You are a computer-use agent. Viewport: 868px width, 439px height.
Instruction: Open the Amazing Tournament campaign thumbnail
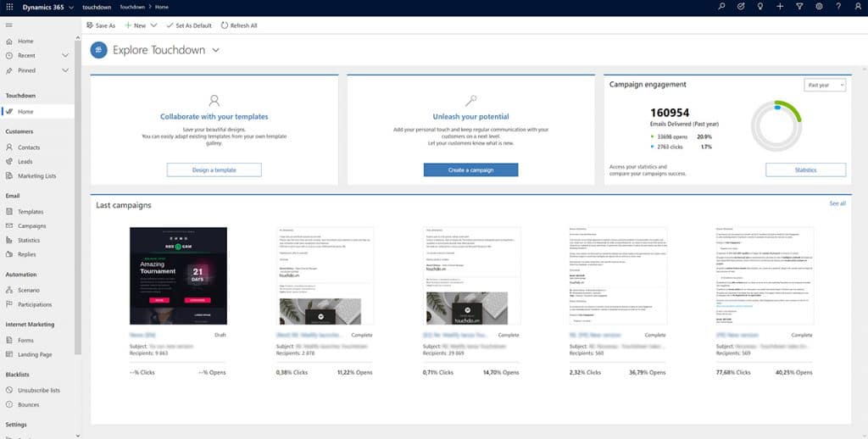pyautogui.click(x=178, y=275)
